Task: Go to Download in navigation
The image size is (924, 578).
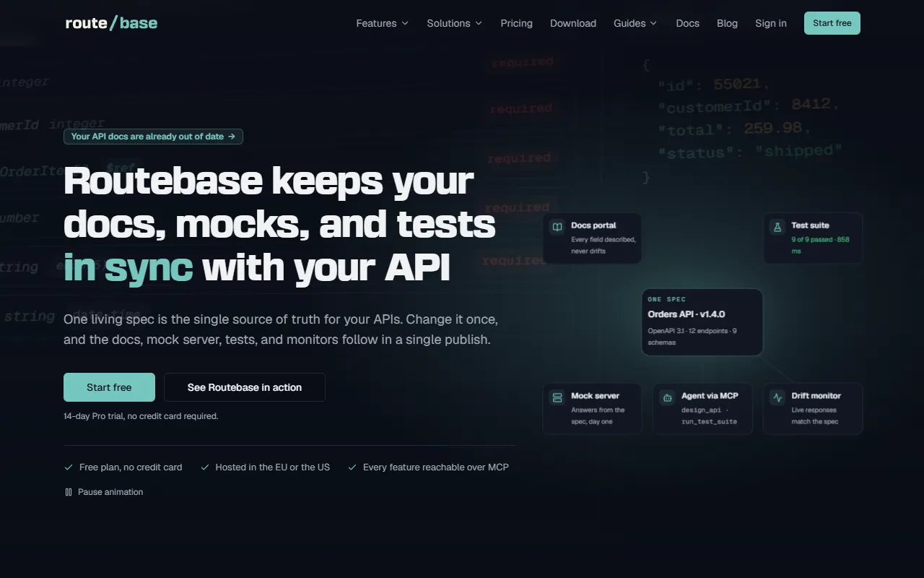Action: pos(573,23)
